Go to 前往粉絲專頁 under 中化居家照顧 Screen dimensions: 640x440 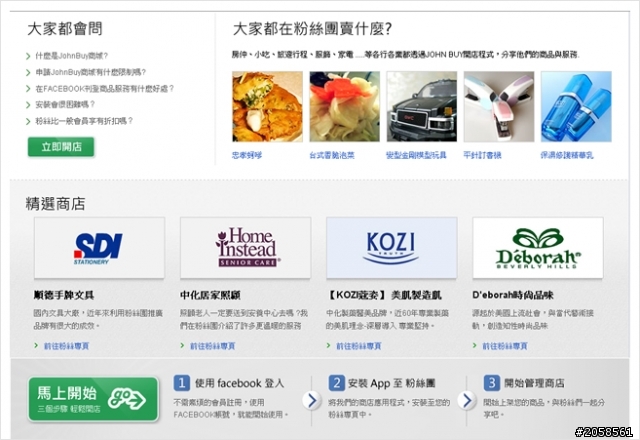tap(212, 346)
